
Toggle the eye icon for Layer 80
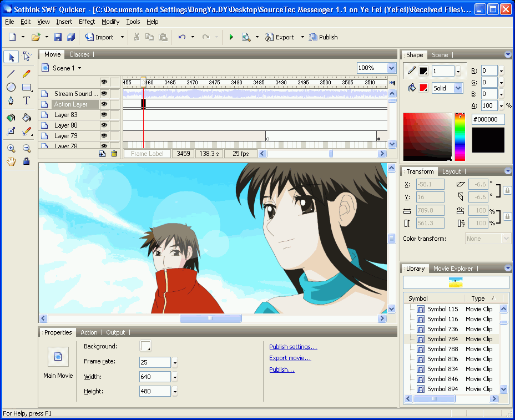tap(104, 125)
